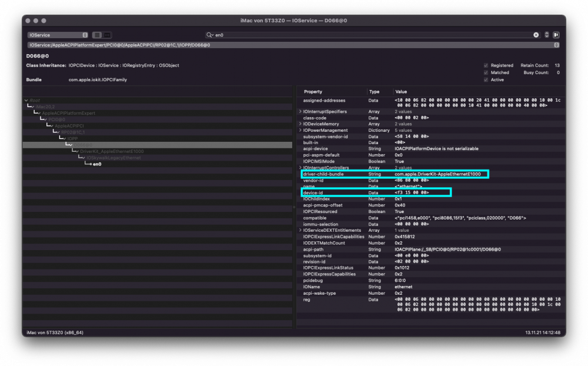The image size is (588, 366).
Task: Click the com.apple.iokit.IOPCIFamily bundle text
Action: pyautogui.click(x=98, y=79)
